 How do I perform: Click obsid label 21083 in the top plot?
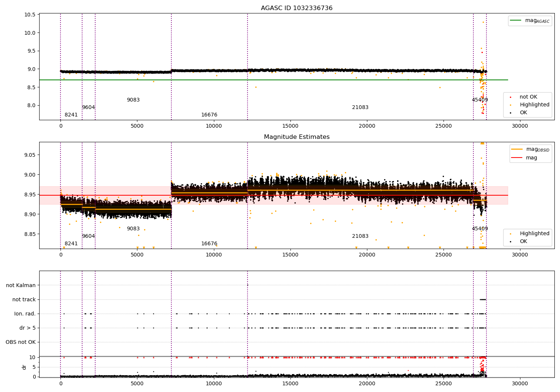pos(360,108)
